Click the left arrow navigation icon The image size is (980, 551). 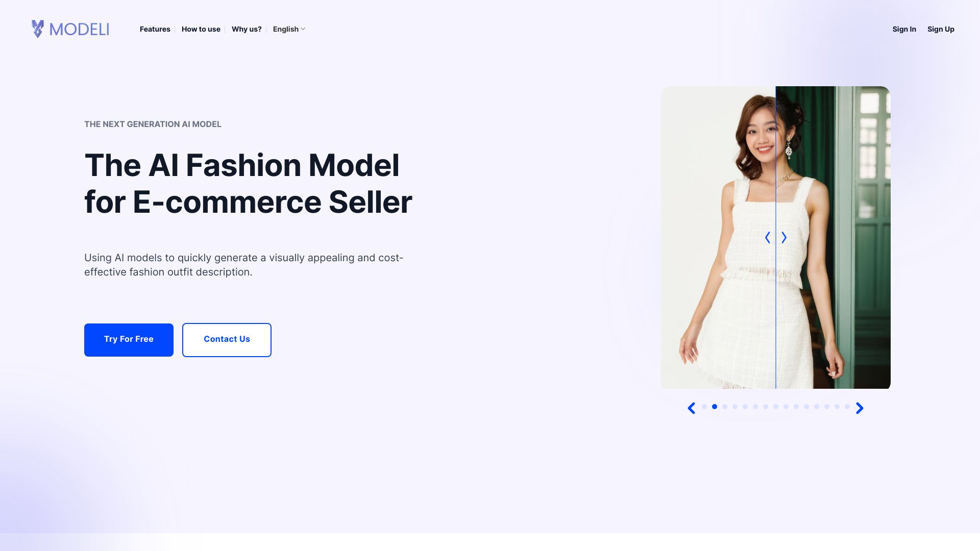tap(691, 407)
